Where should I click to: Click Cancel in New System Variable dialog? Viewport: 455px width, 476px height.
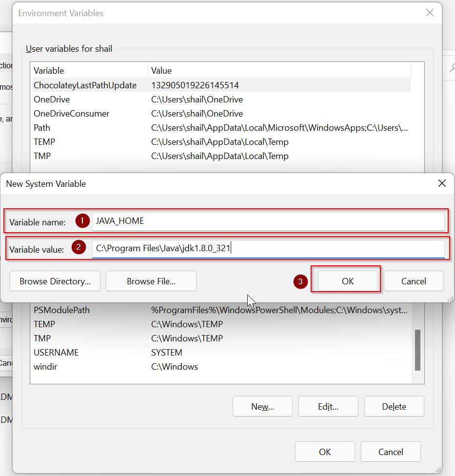413,281
